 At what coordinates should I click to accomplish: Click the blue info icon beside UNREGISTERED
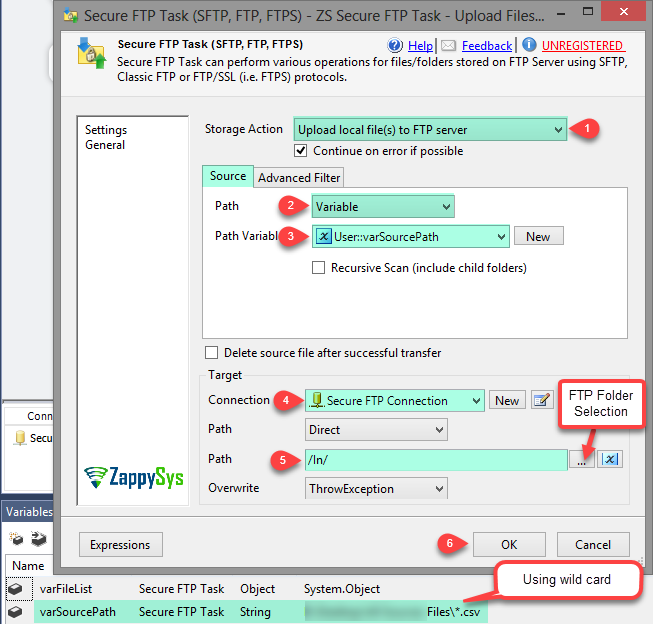point(529,44)
